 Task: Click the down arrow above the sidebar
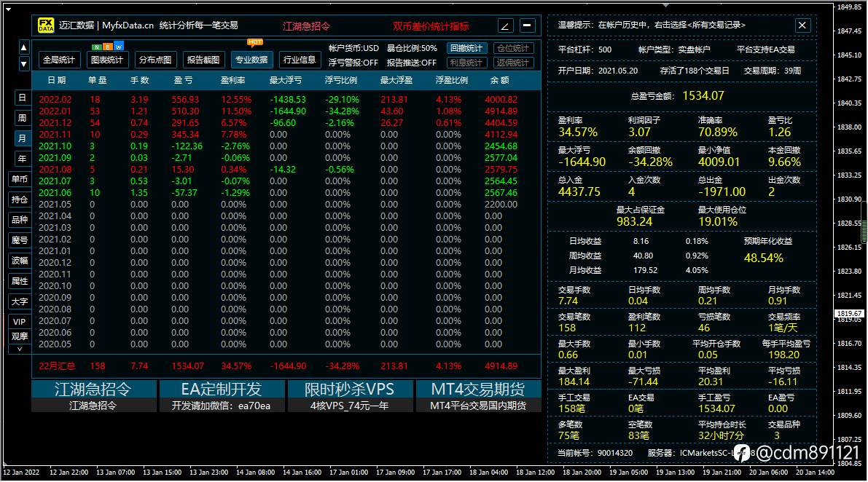(24, 63)
